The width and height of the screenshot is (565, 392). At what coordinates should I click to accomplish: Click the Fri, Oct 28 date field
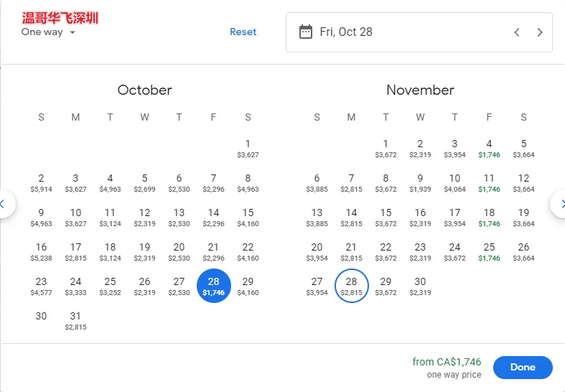pos(419,32)
